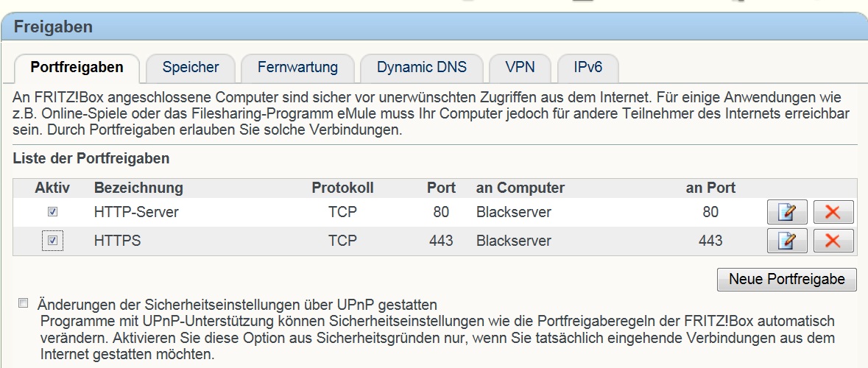The height and width of the screenshot is (368, 868).
Task: Disable the HTTP-Server port forwarding checkbox
Action: tap(52, 212)
